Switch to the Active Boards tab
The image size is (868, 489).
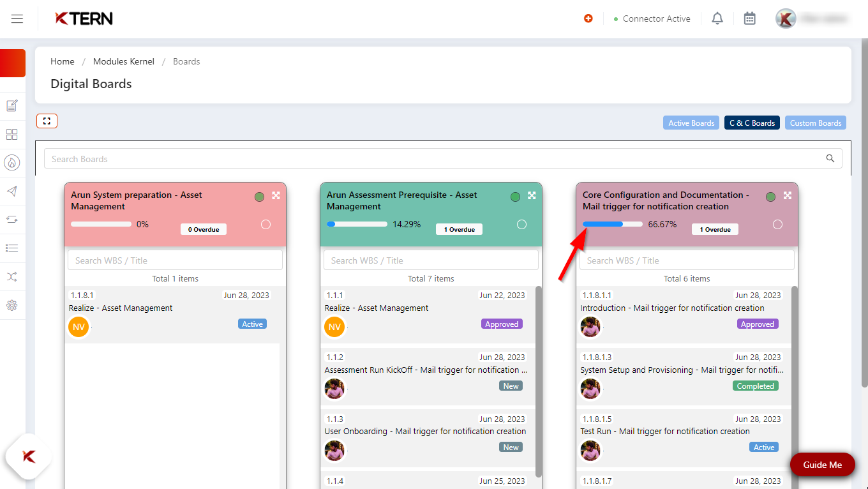(x=691, y=123)
